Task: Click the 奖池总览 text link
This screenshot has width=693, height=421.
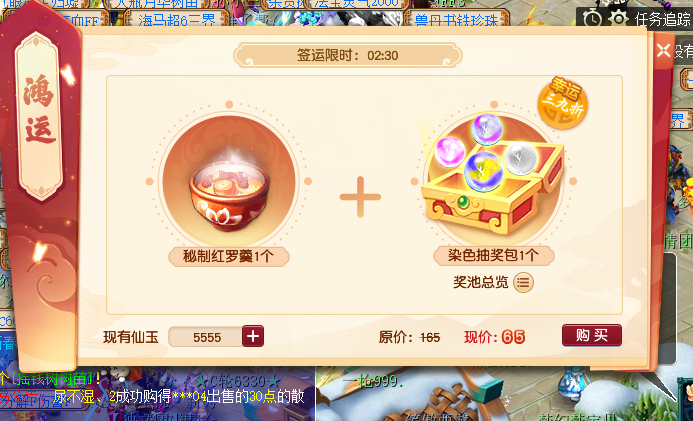Action: point(480,282)
